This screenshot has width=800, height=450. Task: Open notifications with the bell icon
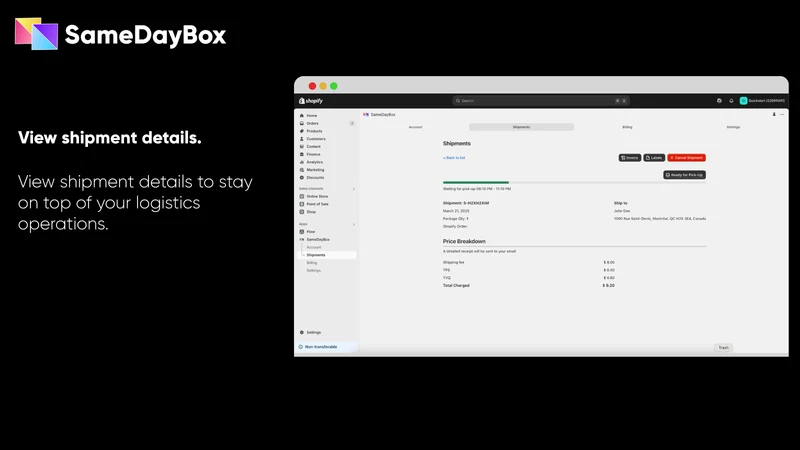point(731,101)
